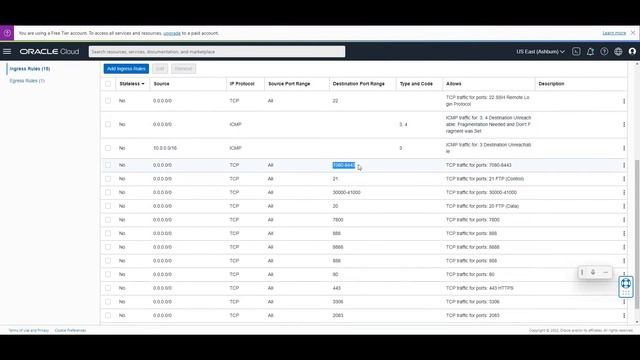This screenshot has width=640, height=360.
Task: Open actions menu for port 21 FTP rule
Action: pos(624,179)
